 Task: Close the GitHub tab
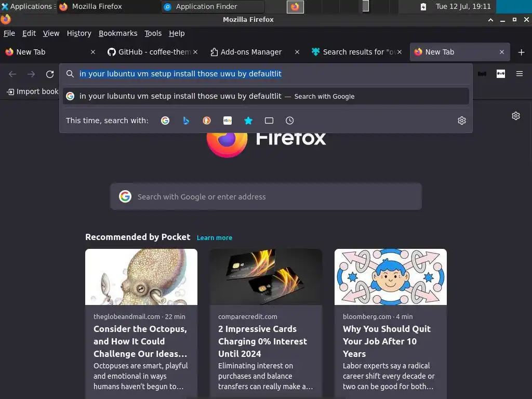click(195, 52)
